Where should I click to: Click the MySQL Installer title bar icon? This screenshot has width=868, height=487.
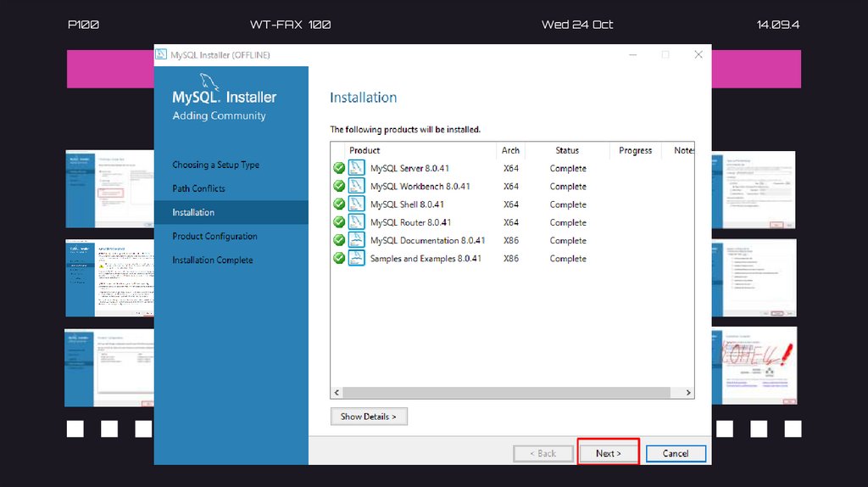point(161,54)
